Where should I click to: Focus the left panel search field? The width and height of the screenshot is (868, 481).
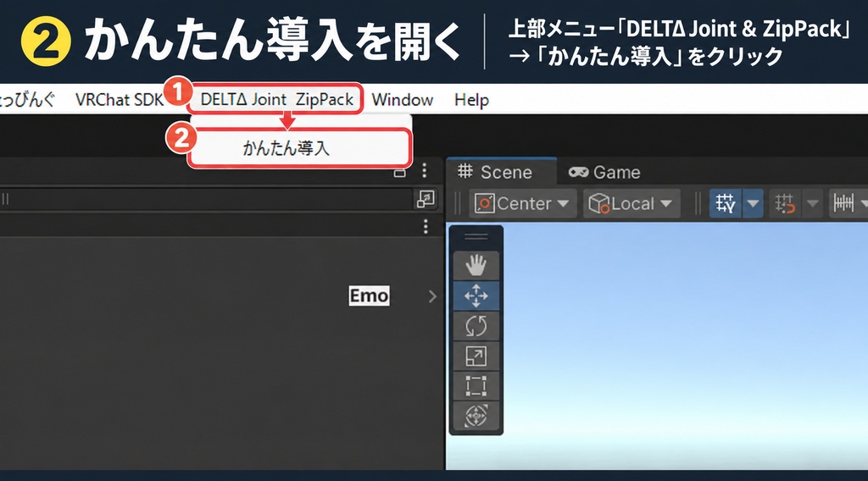206,199
